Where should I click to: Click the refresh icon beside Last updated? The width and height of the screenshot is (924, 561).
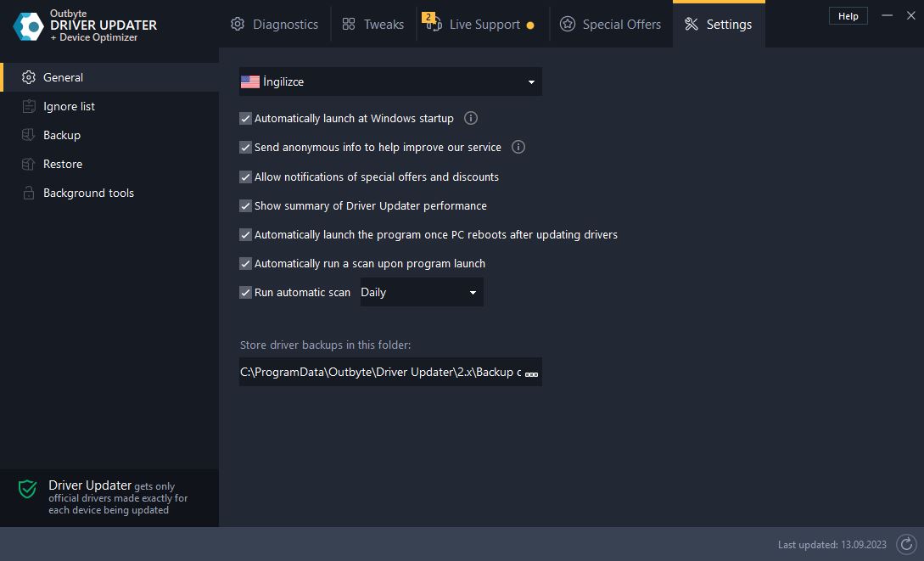[x=906, y=545]
